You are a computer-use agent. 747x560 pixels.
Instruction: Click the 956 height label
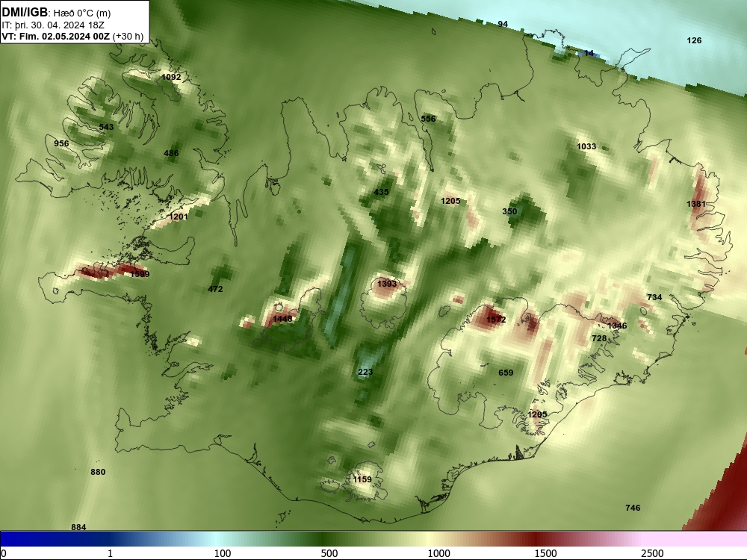pos(61,143)
